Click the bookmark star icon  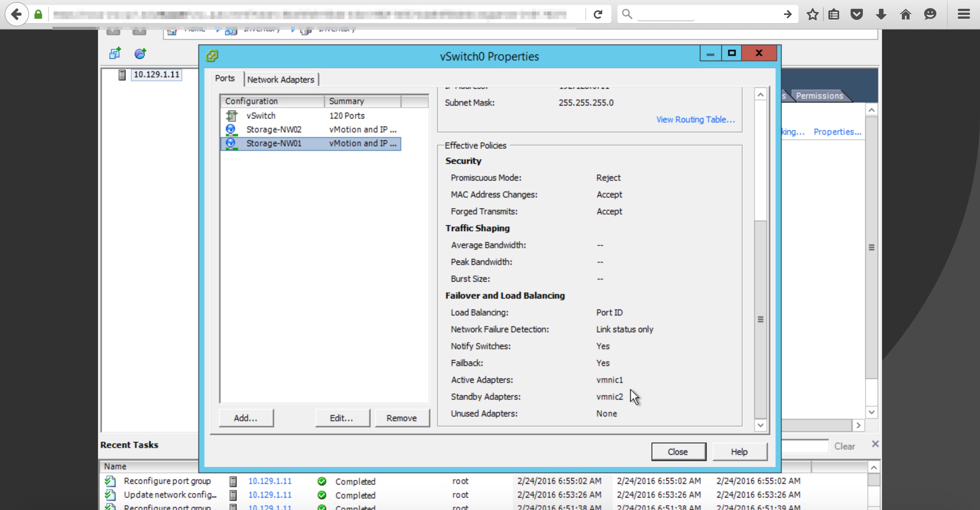click(812, 15)
